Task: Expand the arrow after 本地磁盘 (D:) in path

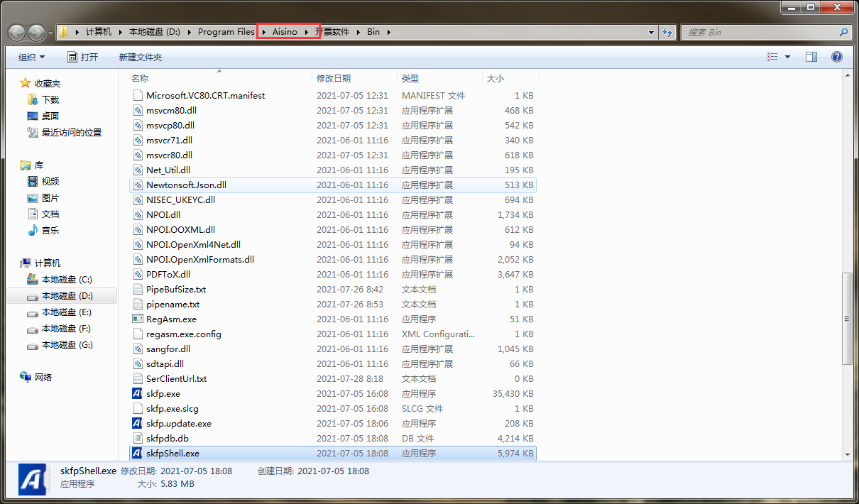Action: click(x=189, y=32)
